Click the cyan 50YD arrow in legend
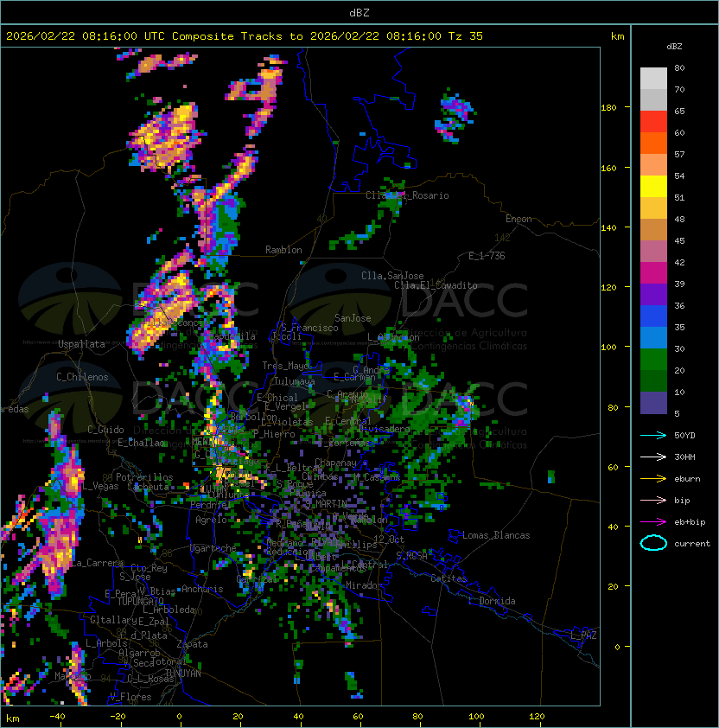The height and width of the screenshot is (728, 719). tap(653, 436)
